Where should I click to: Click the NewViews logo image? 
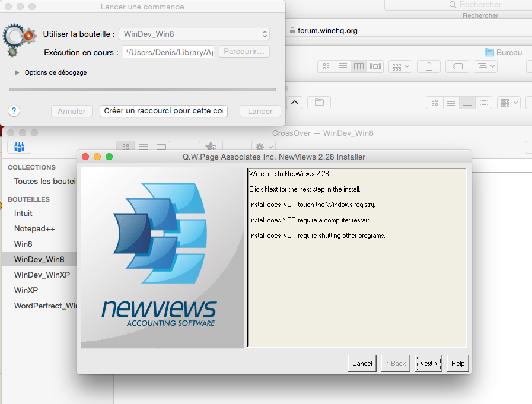pyautogui.click(x=162, y=257)
